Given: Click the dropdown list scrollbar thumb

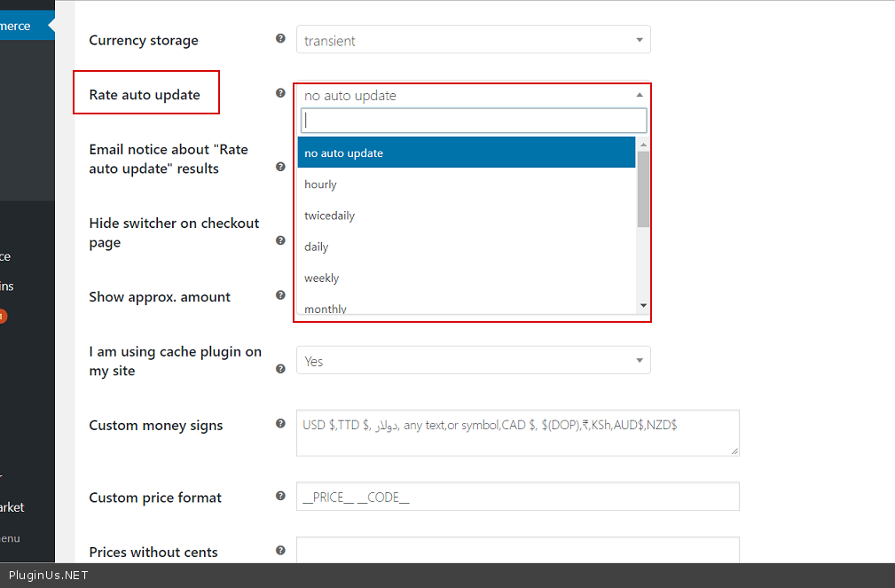Looking at the screenshot, I should coord(643,189).
